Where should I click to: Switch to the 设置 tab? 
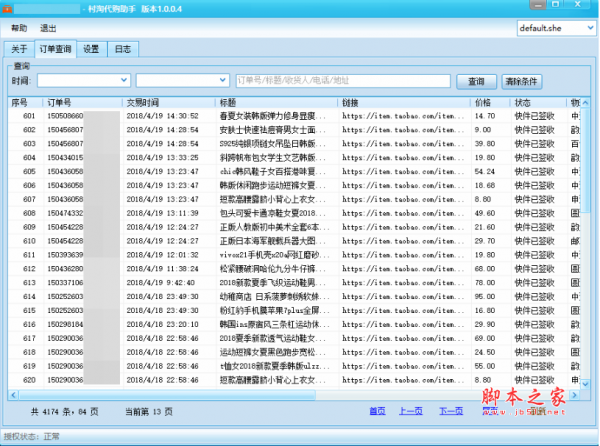click(x=91, y=48)
